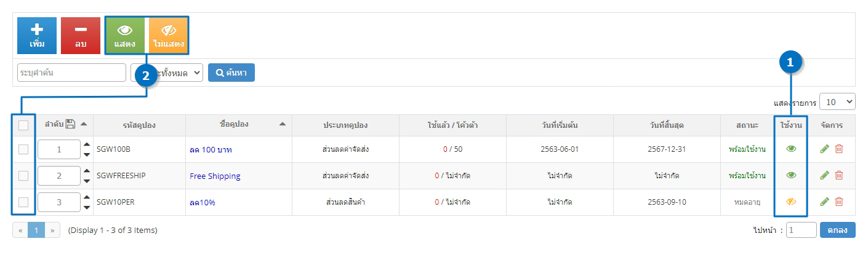Click the search keyword input field
The height and width of the screenshot is (260, 868).
(x=71, y=73)
